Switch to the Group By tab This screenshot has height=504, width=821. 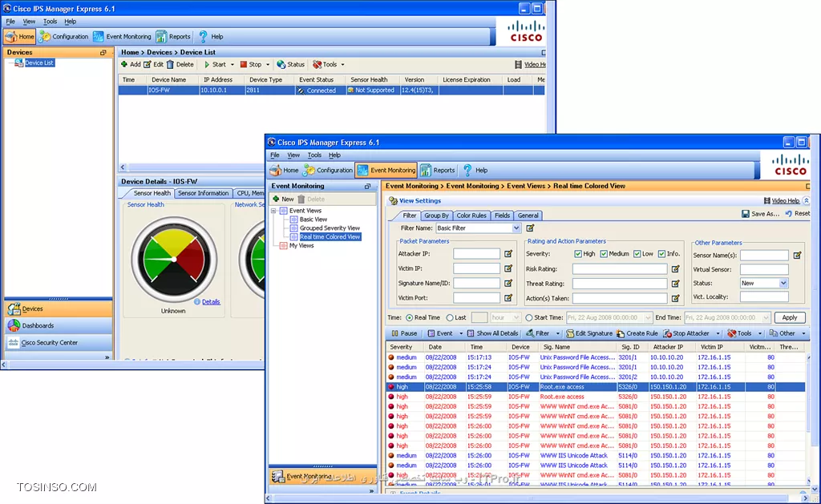point(436,216)
